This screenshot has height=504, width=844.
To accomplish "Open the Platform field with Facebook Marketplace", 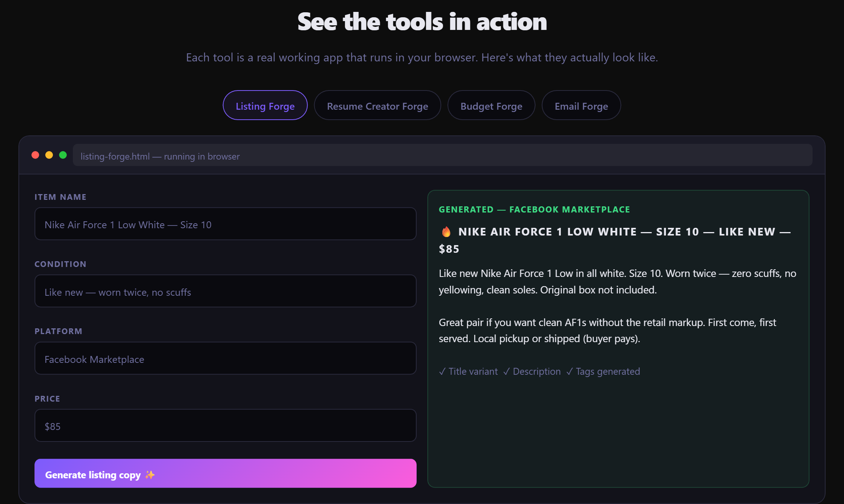I will pos(225,358).
